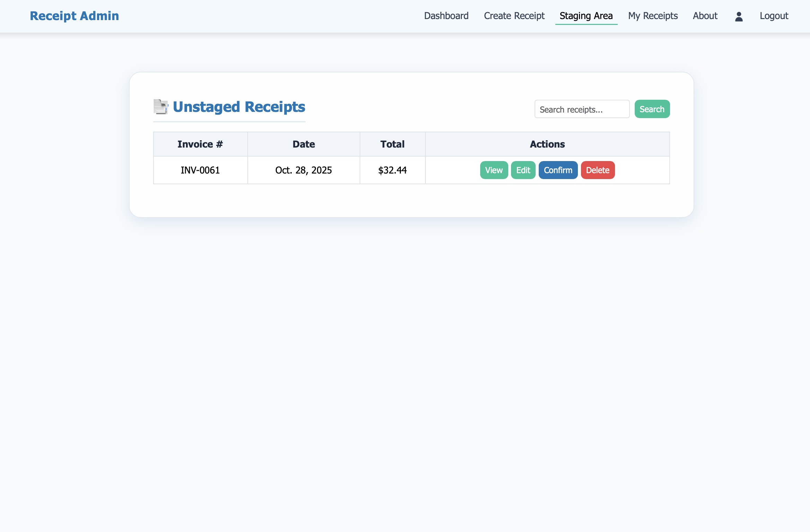The image size is (810, 532).
Task: Focus the Search receipts input field
Action: 582,109
